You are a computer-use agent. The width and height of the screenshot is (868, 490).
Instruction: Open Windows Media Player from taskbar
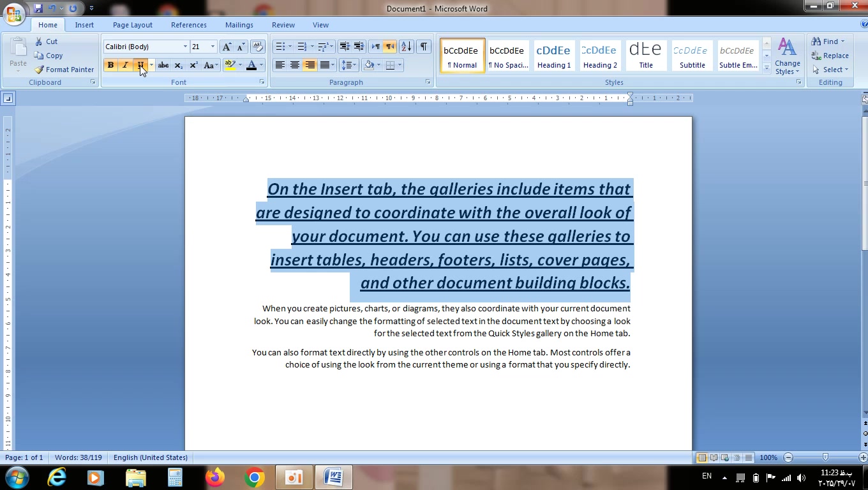(x=96, y=477)
